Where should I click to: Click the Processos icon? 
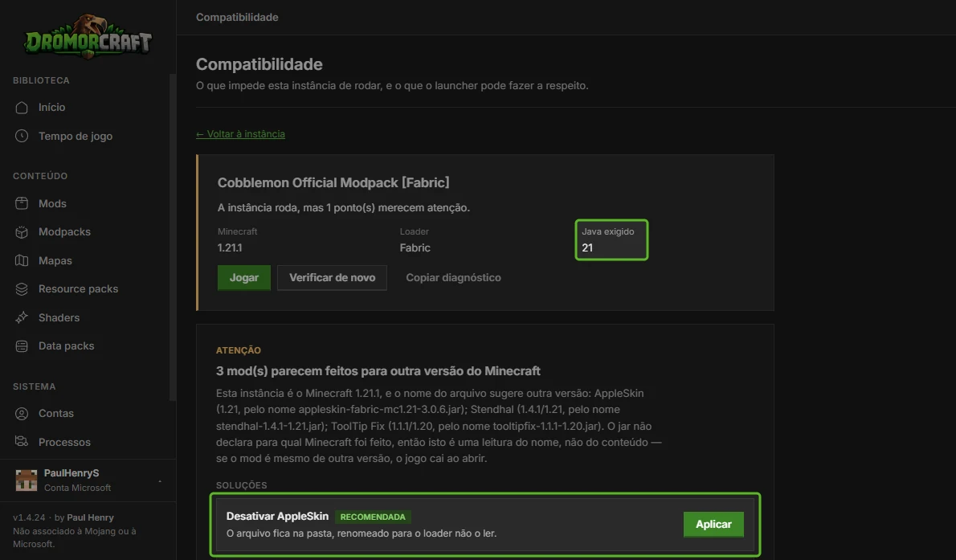click(22, 442)
